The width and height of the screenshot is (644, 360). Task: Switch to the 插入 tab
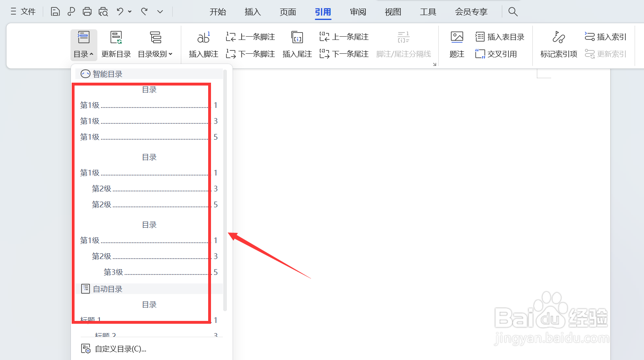pos(253,12)
